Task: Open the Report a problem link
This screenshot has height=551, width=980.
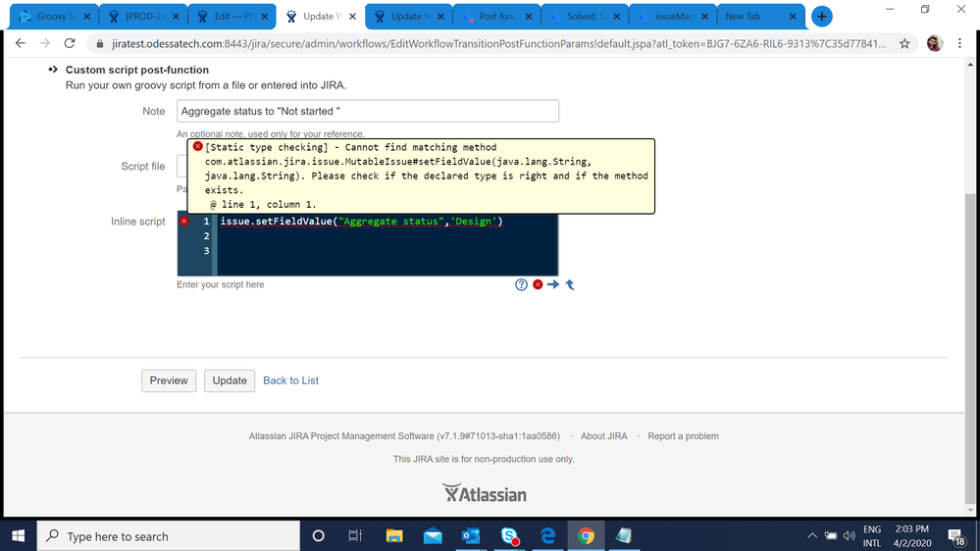Action: tap(683, 436)
